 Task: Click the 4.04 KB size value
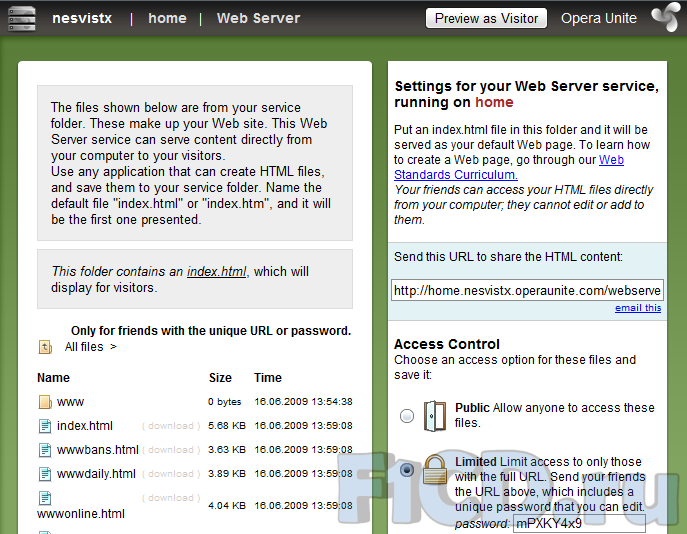[227, 506]
